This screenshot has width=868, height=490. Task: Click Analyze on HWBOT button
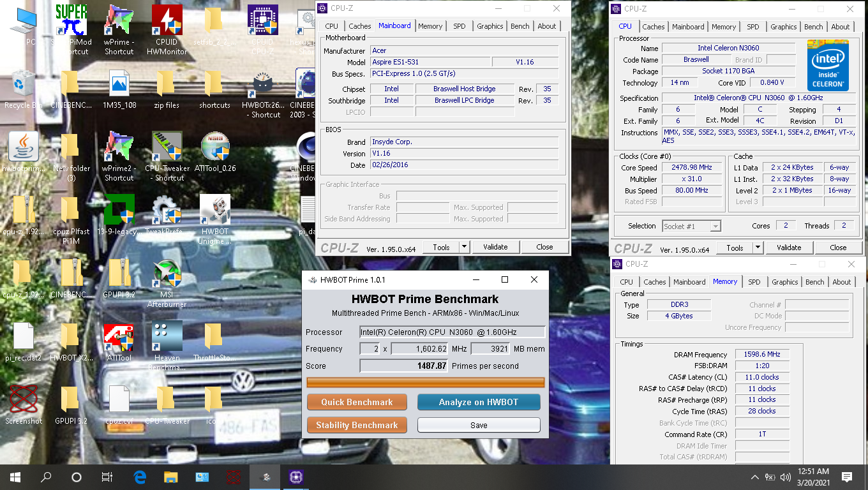pyautogui.click(x=479, y=402)
